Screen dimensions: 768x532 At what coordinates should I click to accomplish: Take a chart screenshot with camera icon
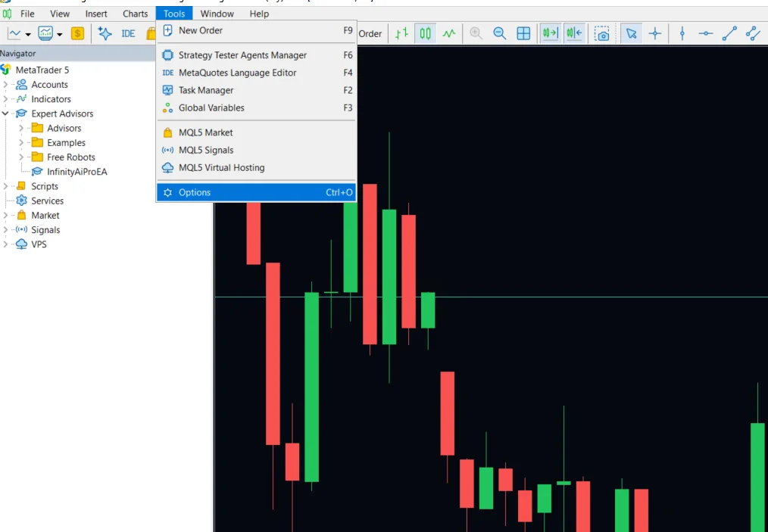[602, 34]
